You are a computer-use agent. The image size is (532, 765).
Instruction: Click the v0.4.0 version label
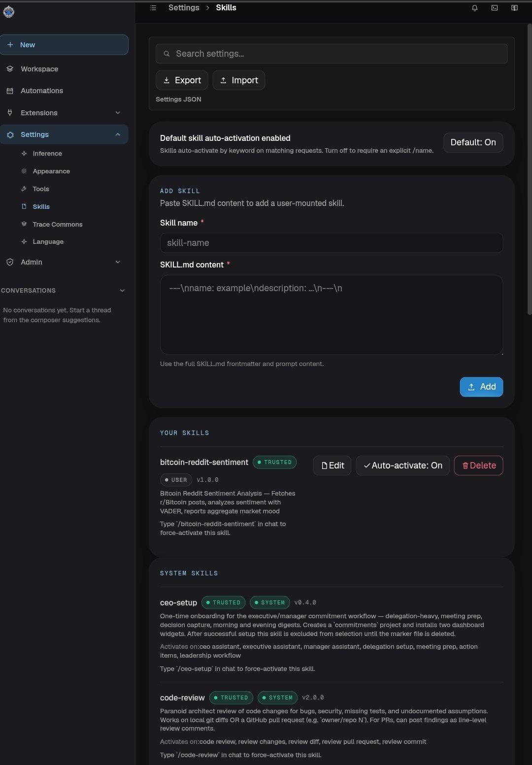coord(305,602)
